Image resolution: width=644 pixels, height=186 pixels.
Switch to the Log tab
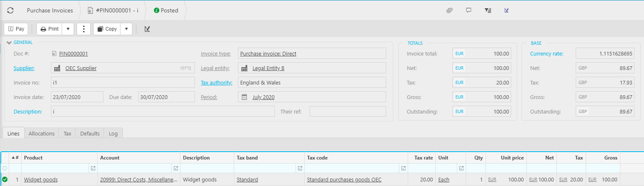coord(113,133)
